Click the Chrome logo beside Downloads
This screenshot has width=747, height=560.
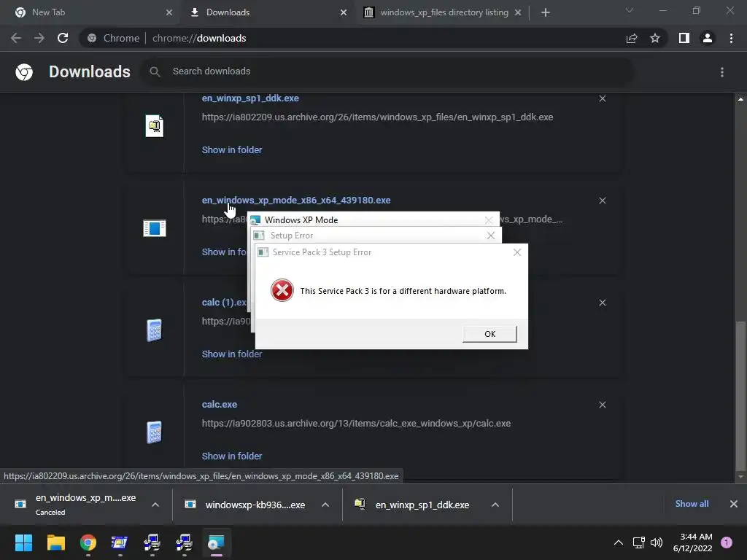coord(24,72)
